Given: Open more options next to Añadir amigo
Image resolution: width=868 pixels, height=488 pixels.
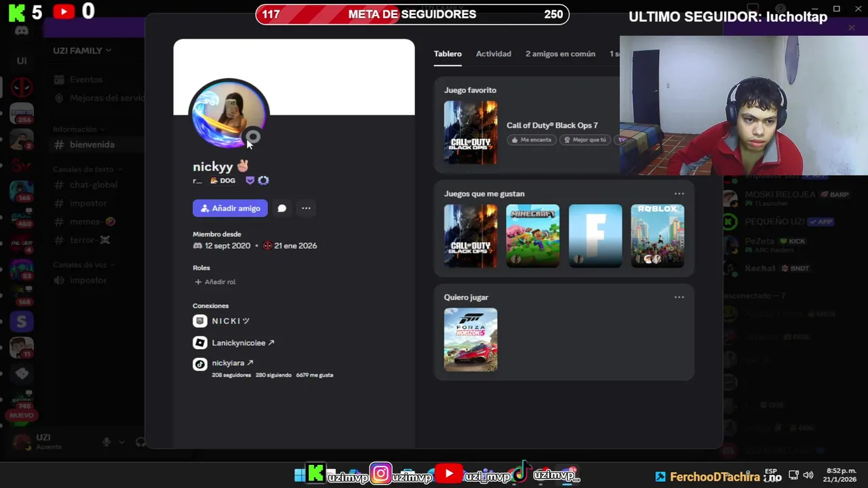Looking at the screenshot, I should (306, 208).
